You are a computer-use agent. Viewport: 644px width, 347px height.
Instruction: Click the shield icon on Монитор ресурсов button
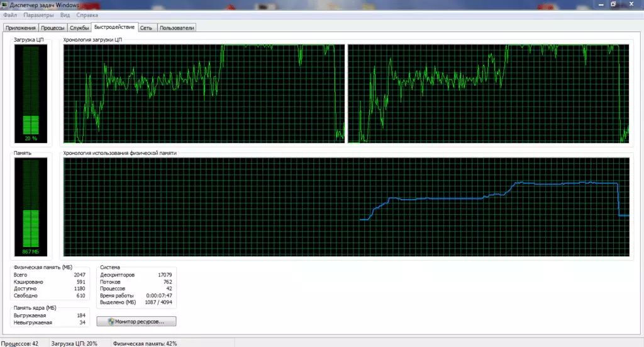[x=111, y=322]
